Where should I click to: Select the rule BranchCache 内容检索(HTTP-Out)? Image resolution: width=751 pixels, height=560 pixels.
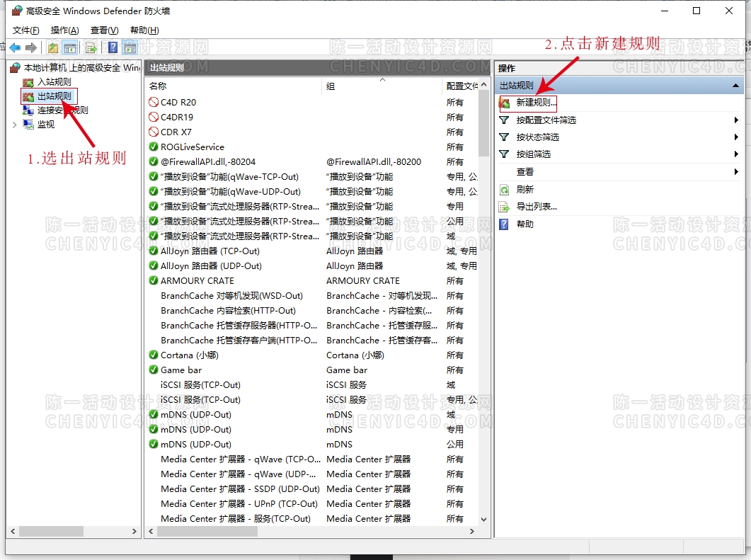click(228, 310)
